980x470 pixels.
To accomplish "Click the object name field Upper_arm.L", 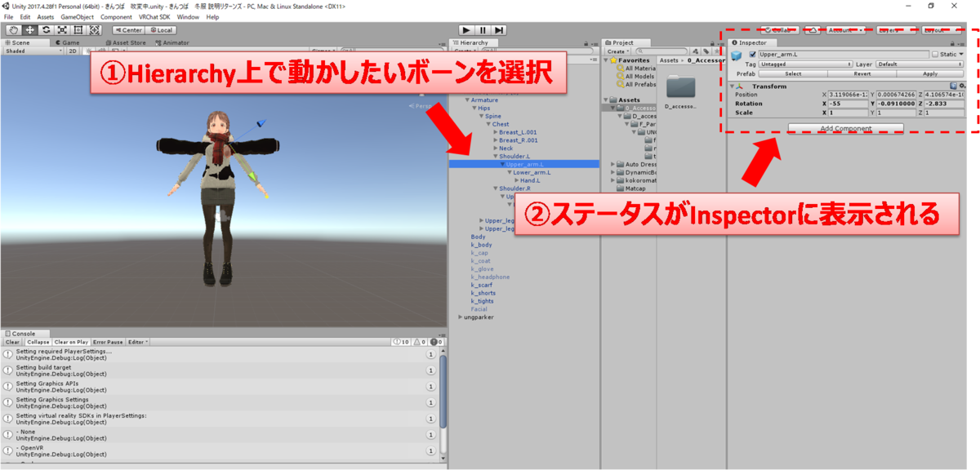I will pyautogui.click(x=844, y=55).
